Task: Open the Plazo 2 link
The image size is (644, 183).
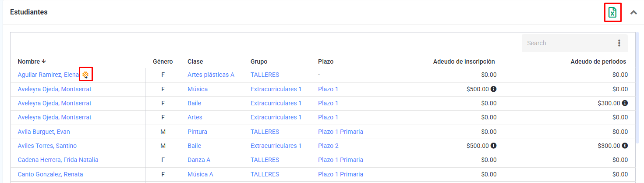Action: pos(328,146)
